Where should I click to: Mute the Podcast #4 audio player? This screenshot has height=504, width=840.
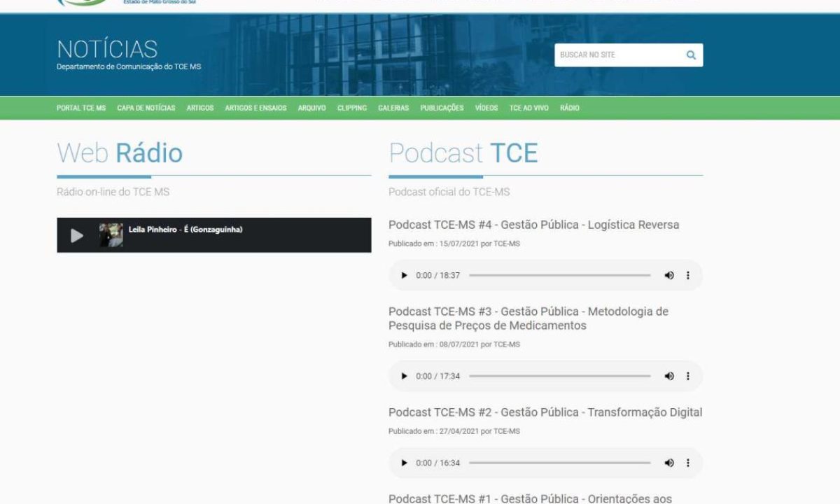(x=669, y=276)
